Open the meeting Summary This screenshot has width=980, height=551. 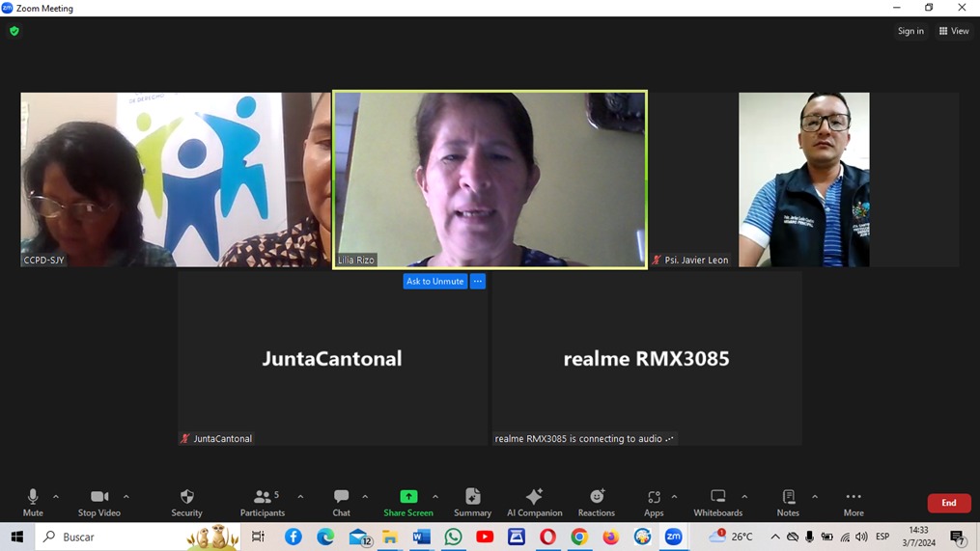pos(472,502)
